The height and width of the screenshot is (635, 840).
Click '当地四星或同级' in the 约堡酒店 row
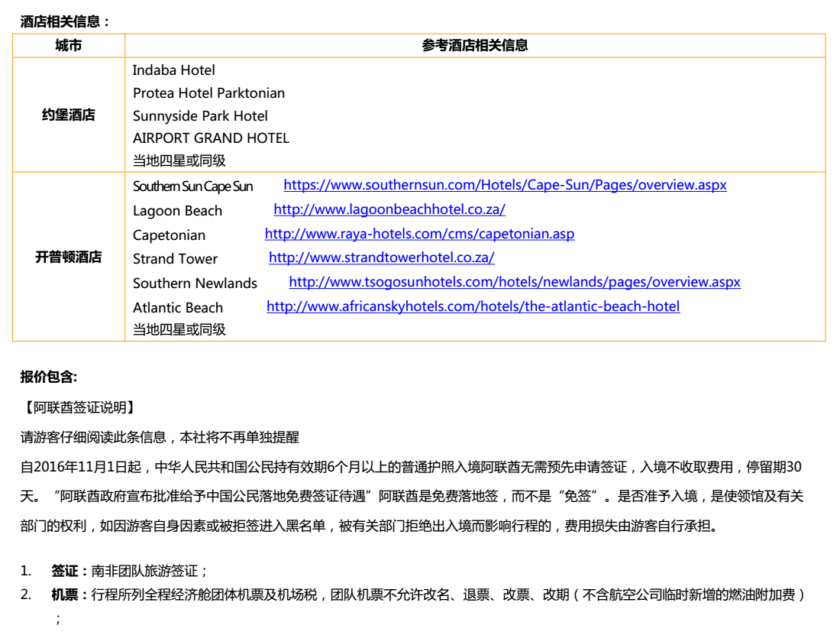coord(179,160)
